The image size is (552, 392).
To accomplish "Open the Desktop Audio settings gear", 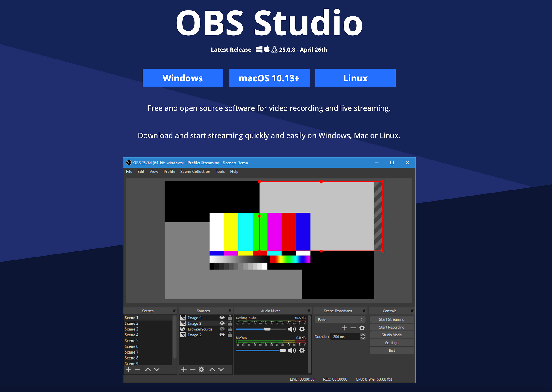I will point(302,329).
